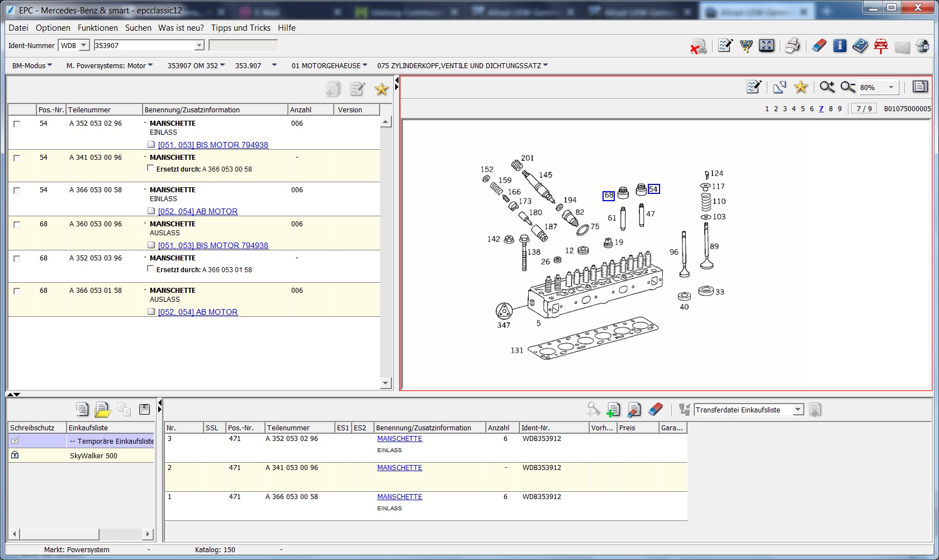
Task: Click the envelope icon in main toolbar
Action: click(x=902, y=46)
